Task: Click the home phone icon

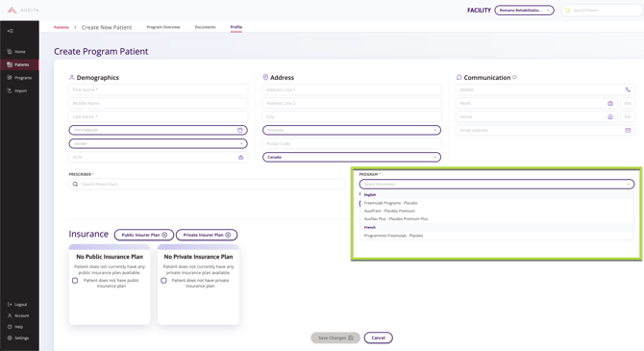Action: 610,116
